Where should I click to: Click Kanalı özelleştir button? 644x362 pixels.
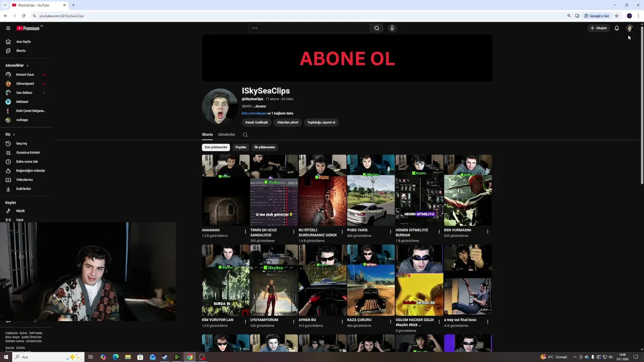tap(257, 122)
